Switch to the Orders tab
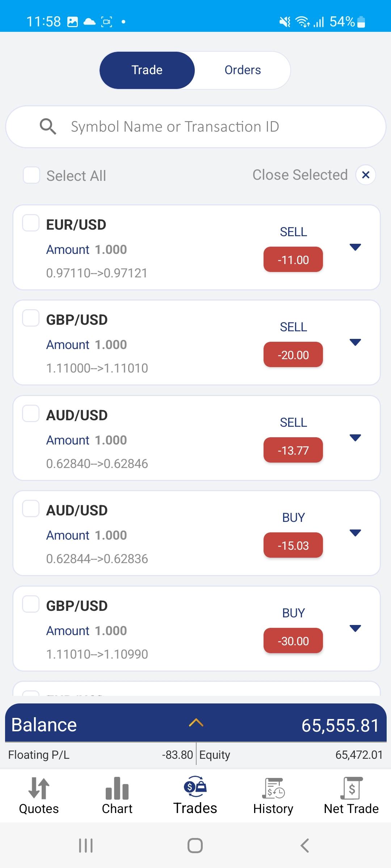The width and height of the screenshot is (391, 868). coord(243,70)
